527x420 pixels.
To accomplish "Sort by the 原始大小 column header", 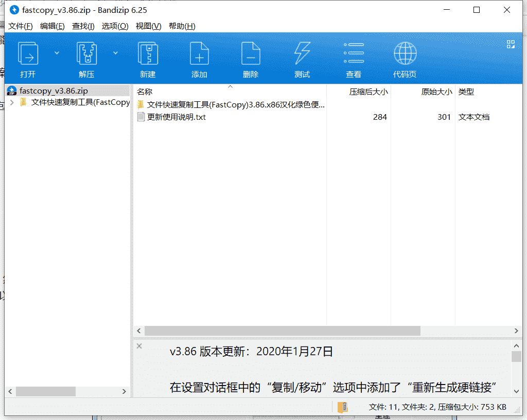I will point(436,92).
